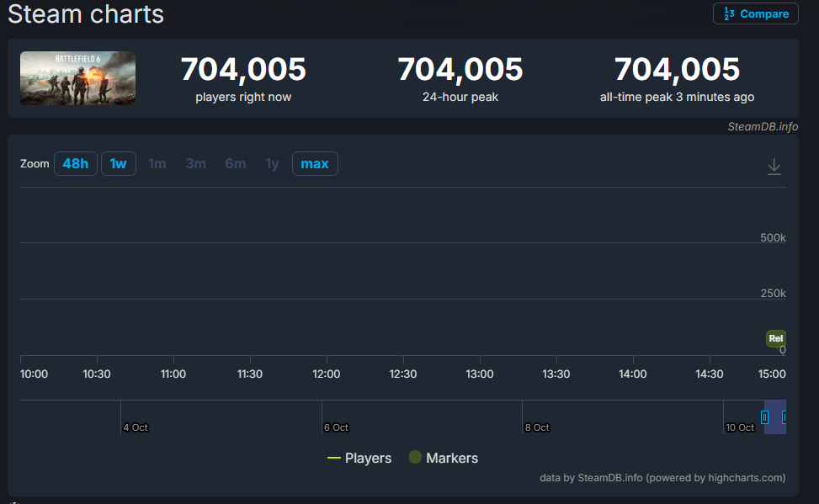
Task: Grab the left navigator range handle
Action: click(x=764, y=417)
